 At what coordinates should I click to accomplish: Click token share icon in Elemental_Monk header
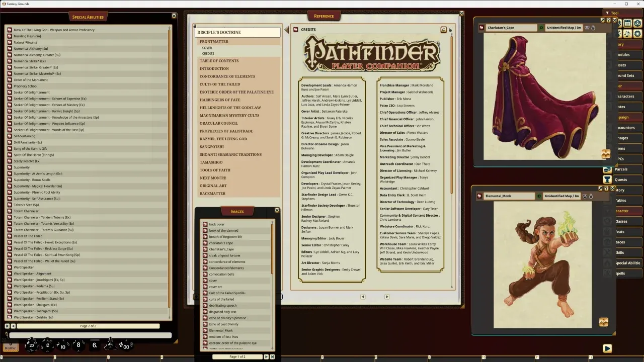pyautogui.click(x=585, y=196)
